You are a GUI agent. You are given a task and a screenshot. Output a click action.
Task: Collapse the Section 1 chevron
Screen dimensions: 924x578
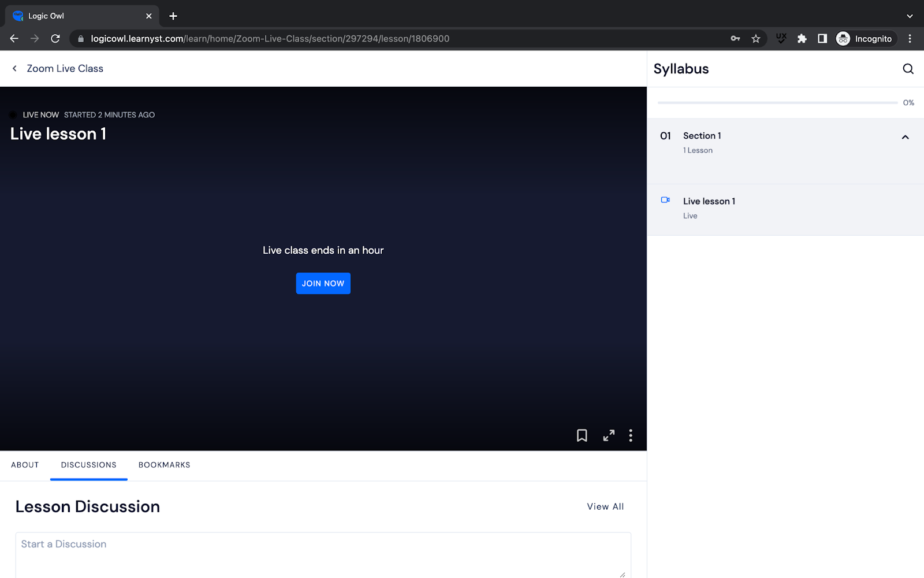pyautogui.click(x=905, y=137)
